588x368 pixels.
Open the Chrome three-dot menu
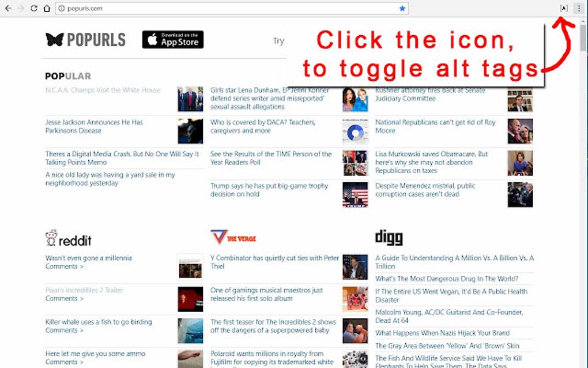pos(579,8)
